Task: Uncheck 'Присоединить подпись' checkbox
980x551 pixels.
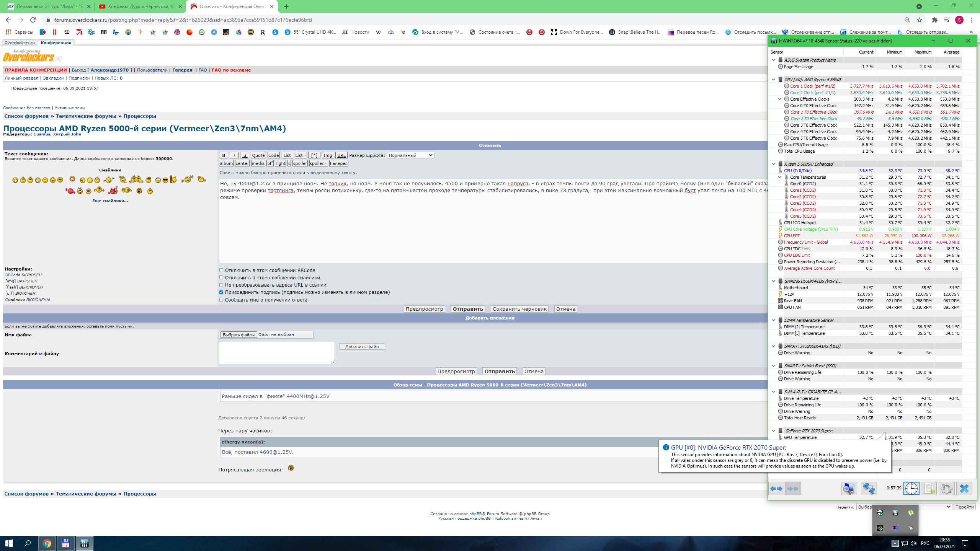Action: 221,292
